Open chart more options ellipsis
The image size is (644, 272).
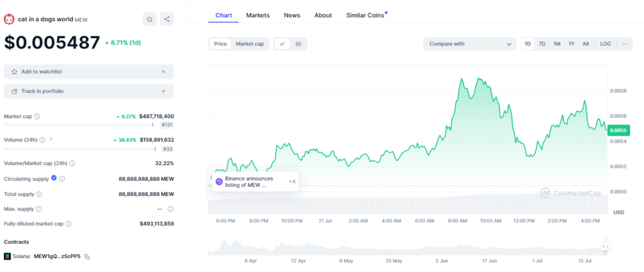625,44
